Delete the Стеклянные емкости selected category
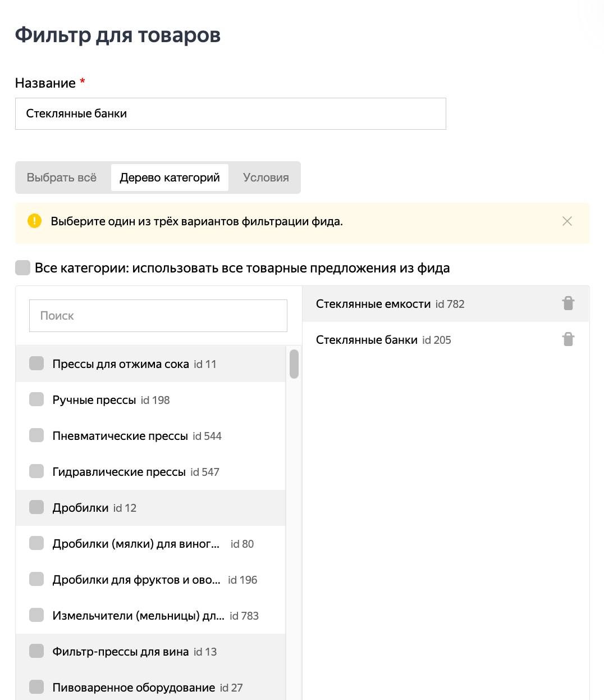Screen dimensions: 604x700 (x=568, y=304)
